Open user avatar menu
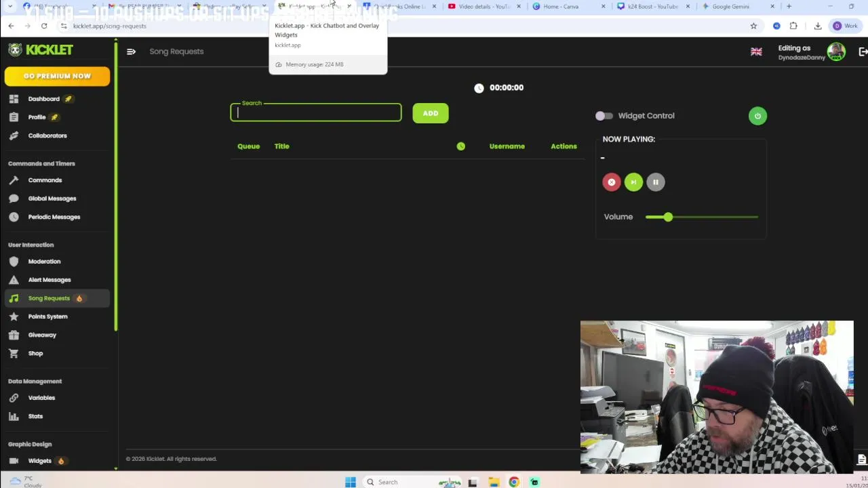Screen dimensions: 868x488 coord(836,52)
